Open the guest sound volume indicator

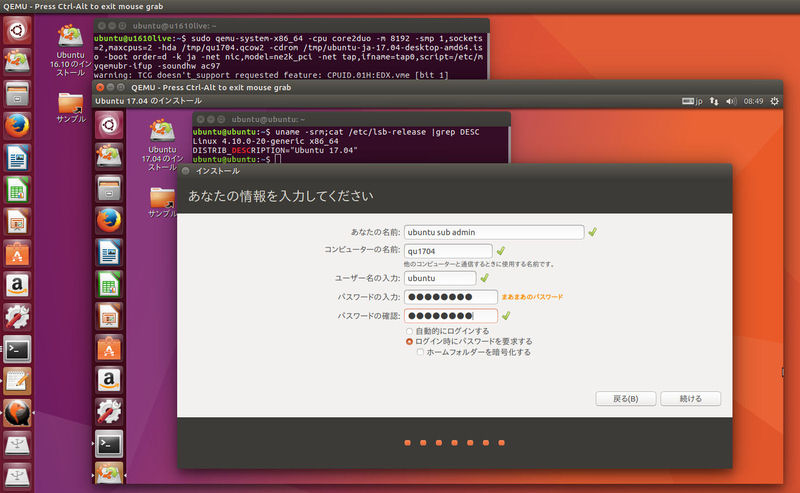[731, 101]
